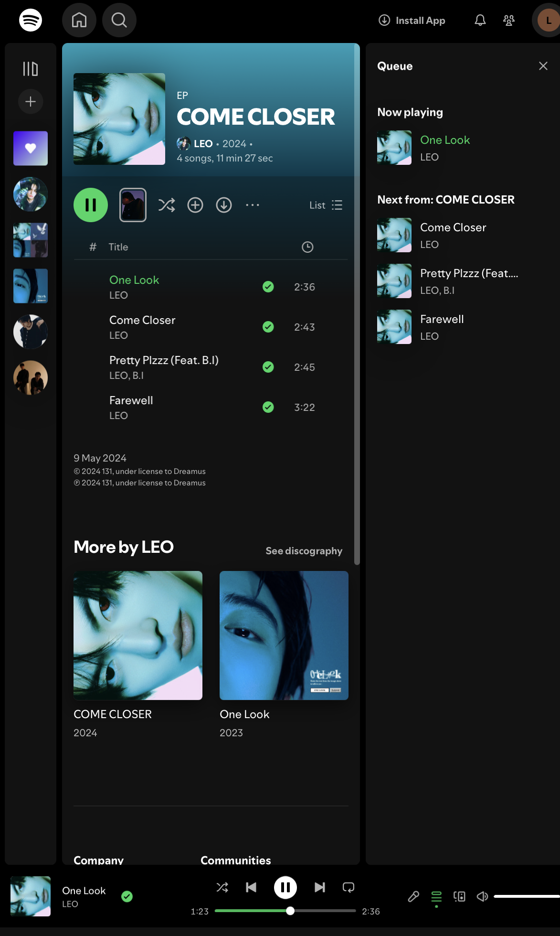The image size is (560, 936).
Task: Open Liked Songs heart tile
Action: pyautogui.click(x=31, y=148)
